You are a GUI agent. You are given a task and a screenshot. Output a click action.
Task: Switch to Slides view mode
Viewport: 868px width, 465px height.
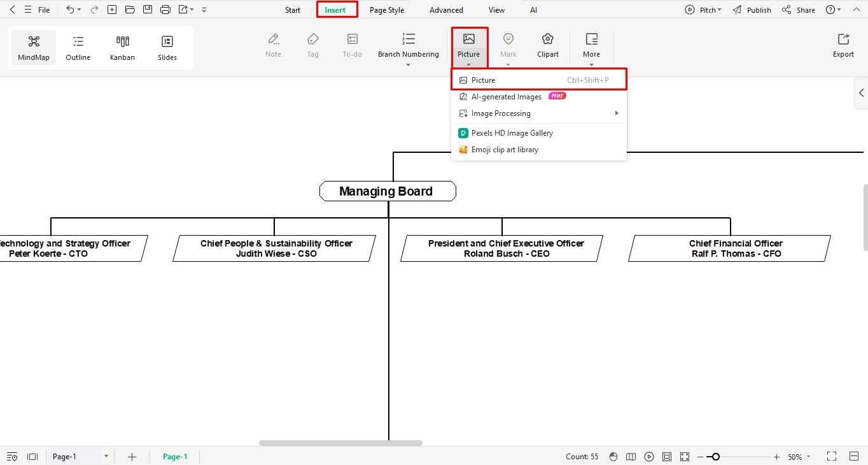coord(167,48)
